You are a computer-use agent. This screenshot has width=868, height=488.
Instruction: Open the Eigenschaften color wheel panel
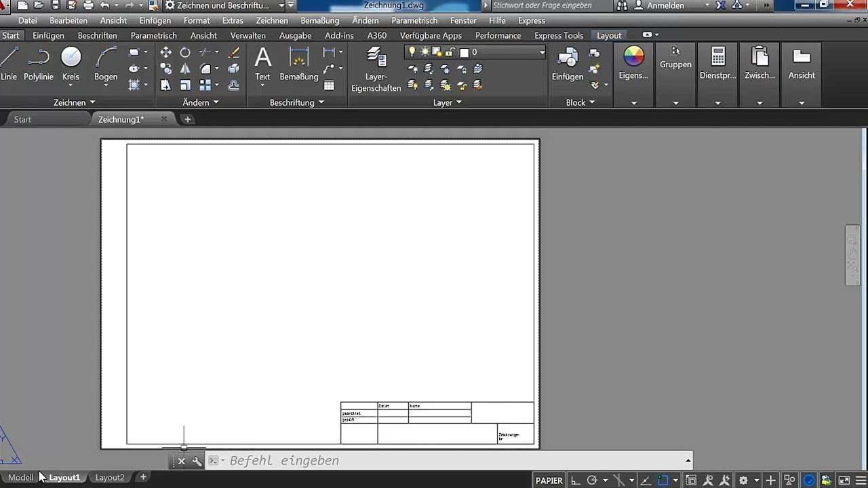click(x=633, y=63)
